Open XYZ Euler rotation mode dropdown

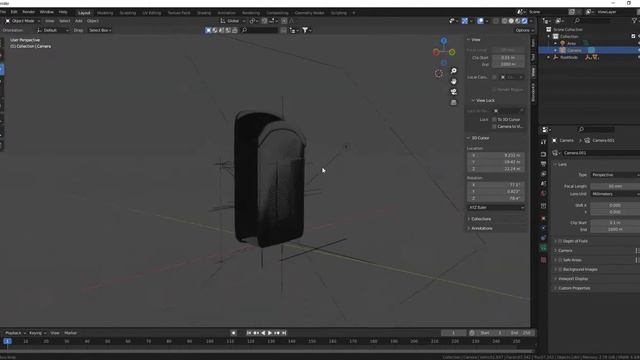click(496, 207)
